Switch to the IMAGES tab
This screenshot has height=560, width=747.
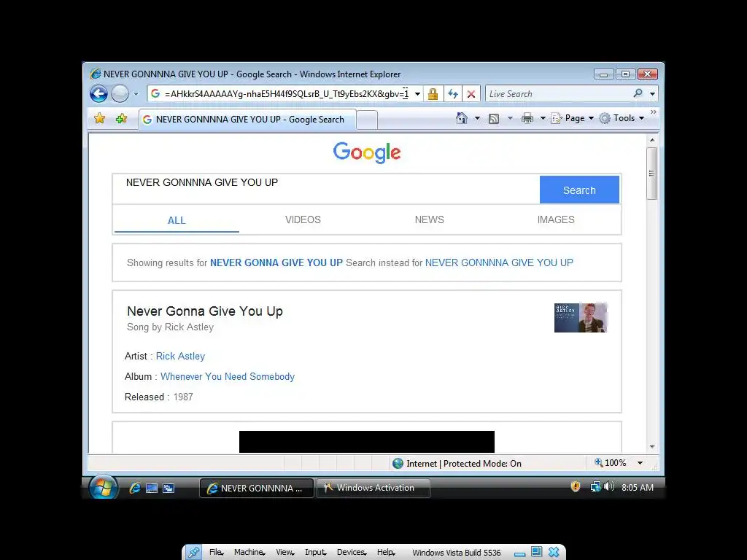(556, 219)
